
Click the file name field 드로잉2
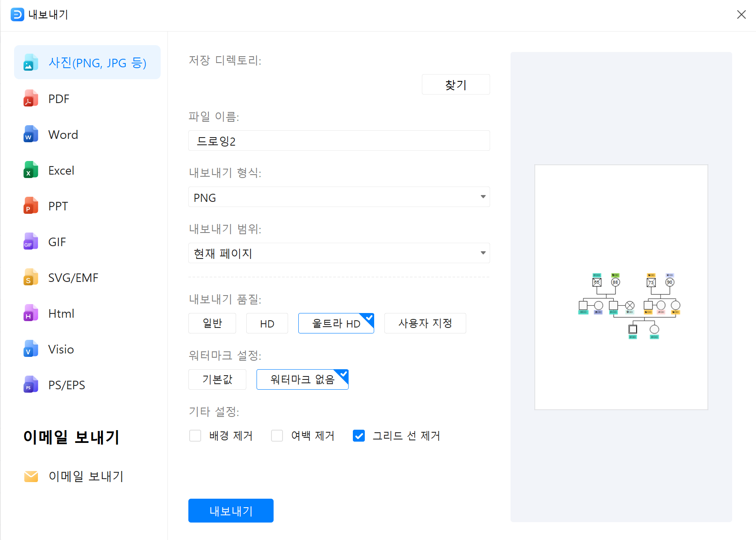pos(339,141)
